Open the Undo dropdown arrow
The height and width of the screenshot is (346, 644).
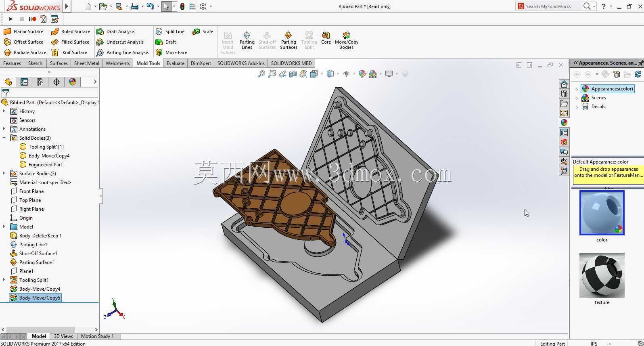click(157, 6)
